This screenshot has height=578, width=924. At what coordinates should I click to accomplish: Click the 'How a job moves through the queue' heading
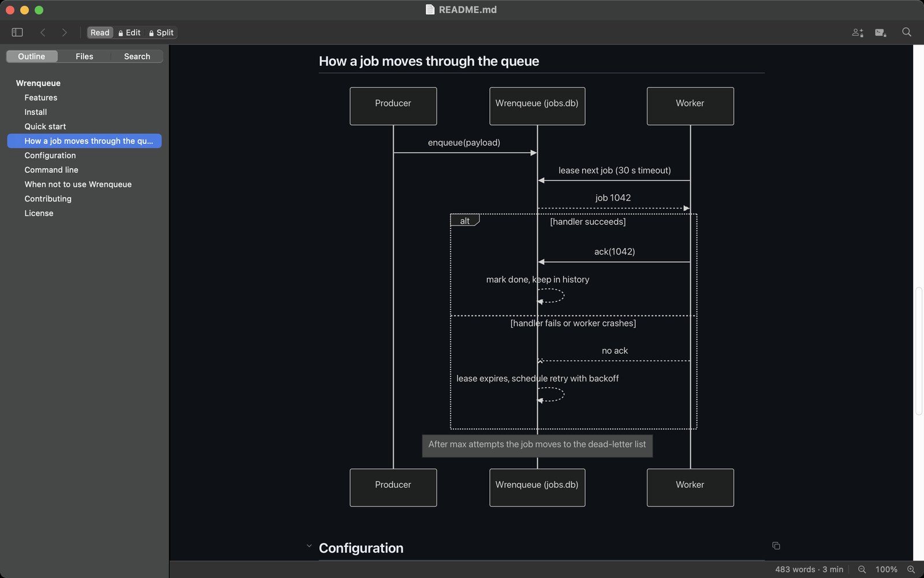tap(429, 61)
